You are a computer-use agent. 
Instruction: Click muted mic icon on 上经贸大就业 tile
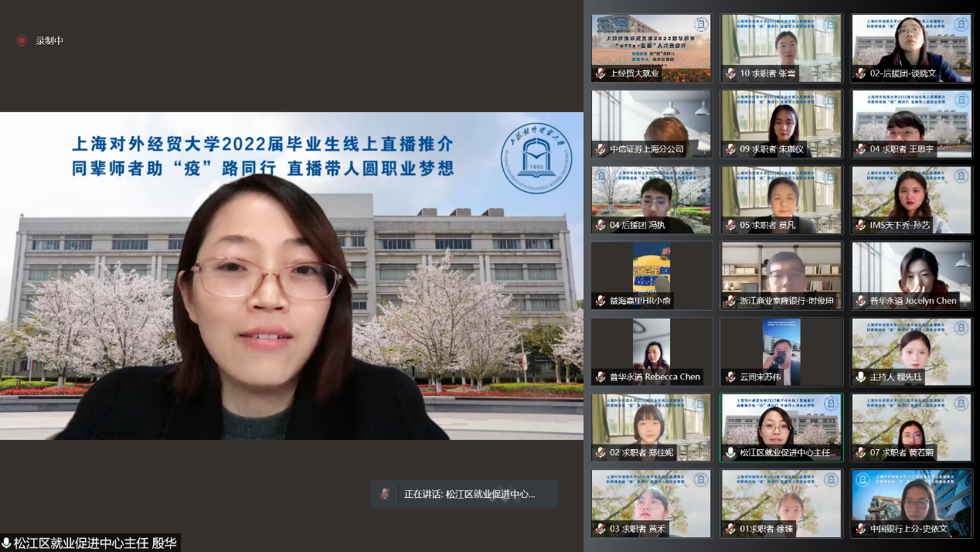pyautogui.click(x=601, y=73)
